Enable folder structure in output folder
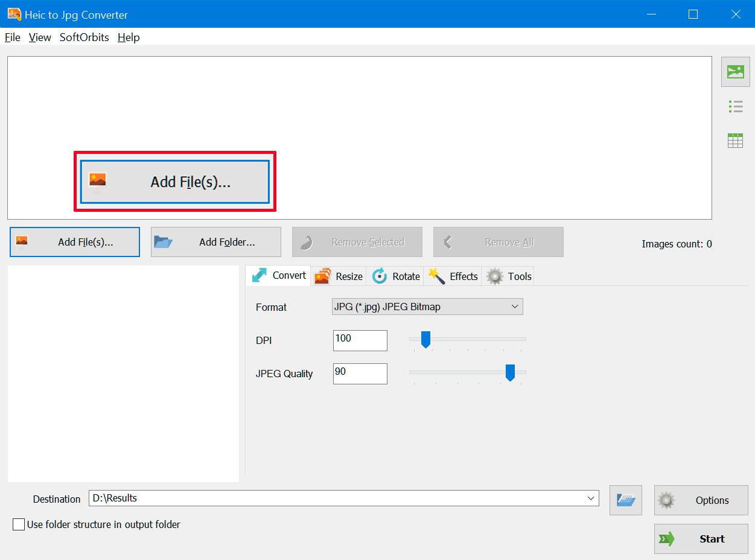755x560 pixels. [18, 524]
